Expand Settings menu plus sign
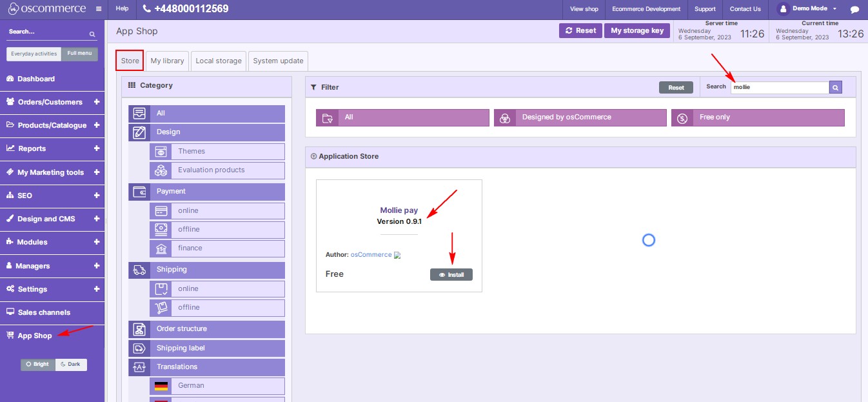This screenshot has height=402, width=868. pyautogui.click(x=97, y=289)
